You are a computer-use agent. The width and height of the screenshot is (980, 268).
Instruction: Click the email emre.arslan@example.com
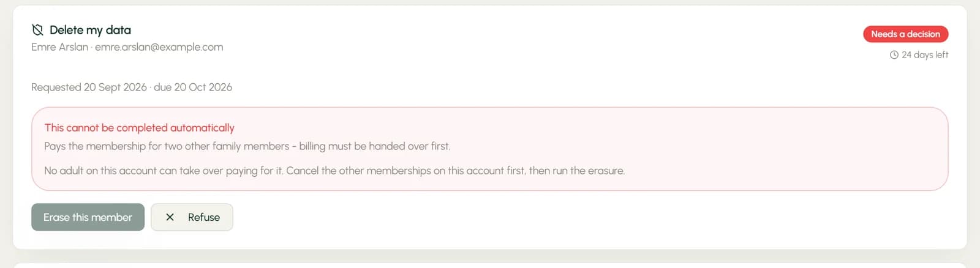(x=159, y=47)
